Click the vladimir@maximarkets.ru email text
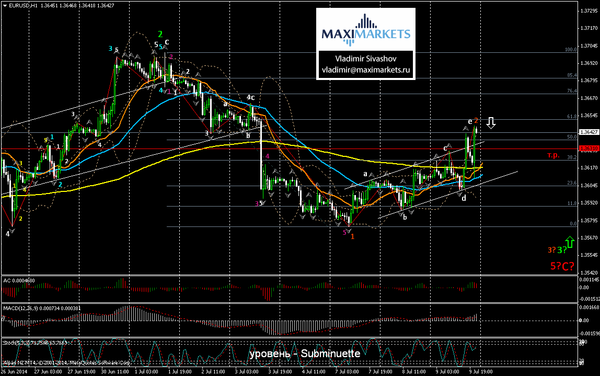This screenshot has width=600, height=376. (366, 70)
